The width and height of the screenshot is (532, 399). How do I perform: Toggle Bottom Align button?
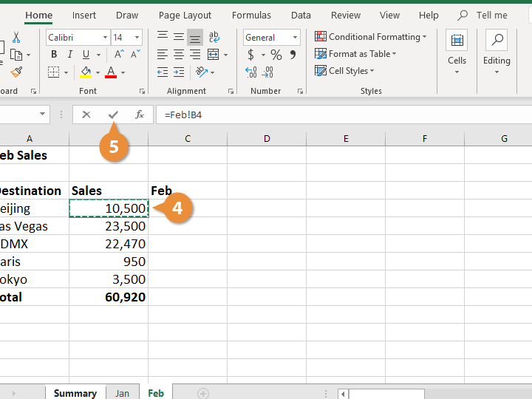195,38
